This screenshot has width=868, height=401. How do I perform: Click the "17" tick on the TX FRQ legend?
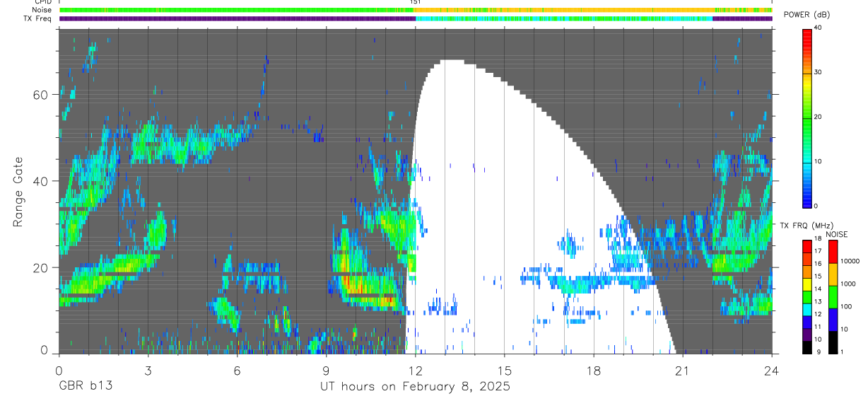point(819,251)
